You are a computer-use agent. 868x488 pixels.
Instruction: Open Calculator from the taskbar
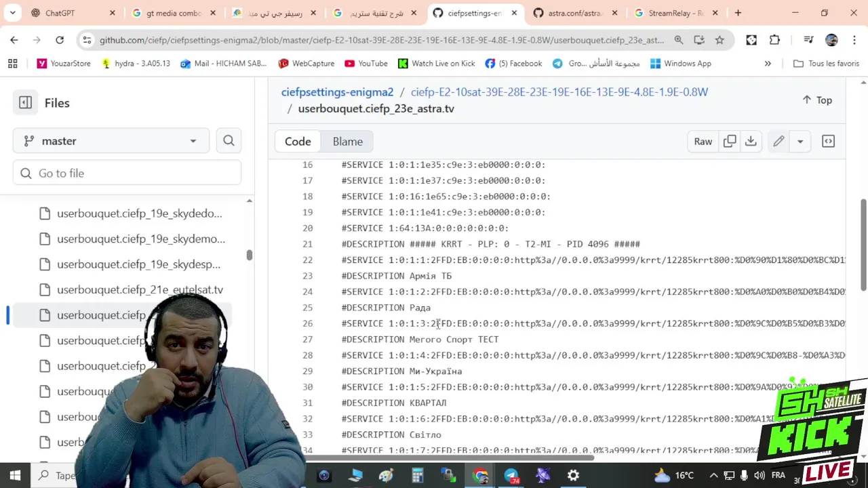[x=417, y=475]
